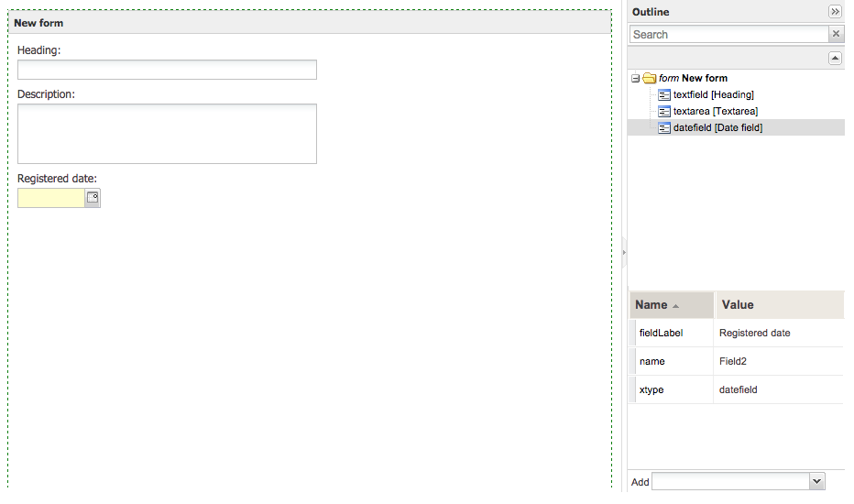Clear the Outline search box
The height and width of the screenshot is (504, 854).
pyautogui.click(x=836, y=35)
